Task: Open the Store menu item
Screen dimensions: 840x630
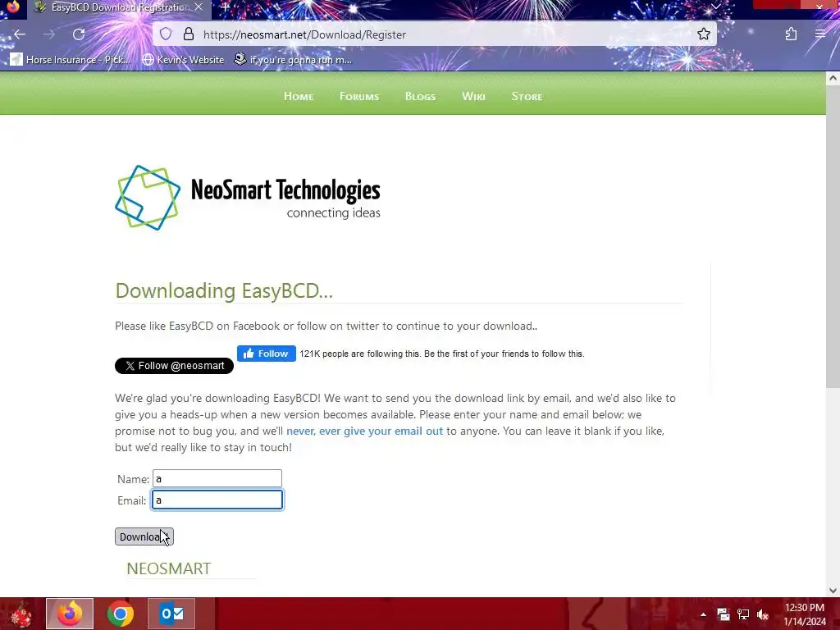Action: click(x=527, y=97)
